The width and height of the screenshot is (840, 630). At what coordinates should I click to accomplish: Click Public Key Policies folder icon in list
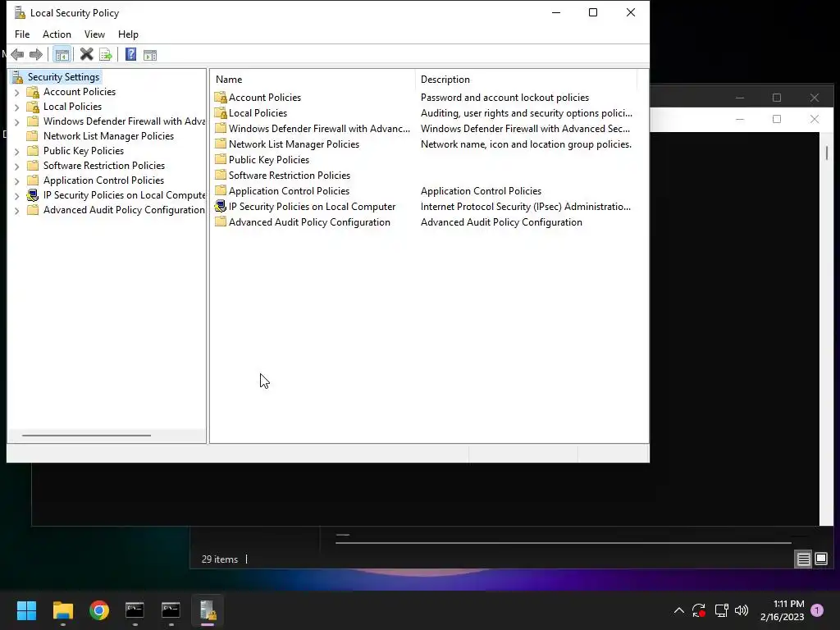click(220, 160)
